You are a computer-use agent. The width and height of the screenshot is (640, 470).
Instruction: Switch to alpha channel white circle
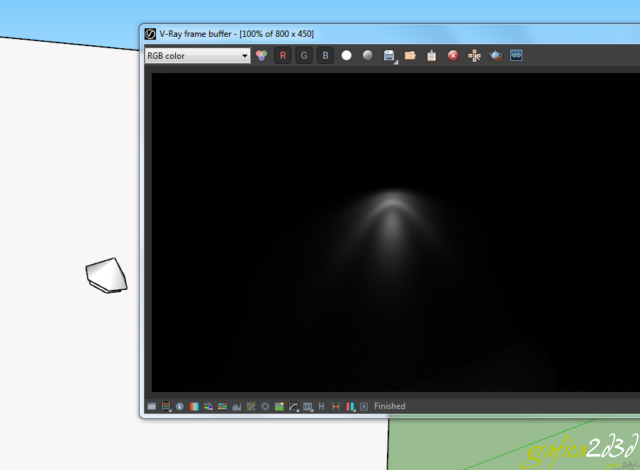pos(346,55)
